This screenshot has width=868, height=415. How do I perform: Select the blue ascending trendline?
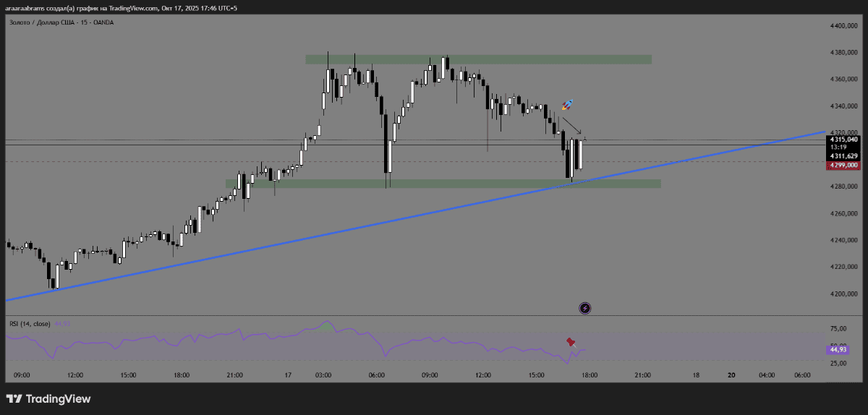click(x=289, y=236)
